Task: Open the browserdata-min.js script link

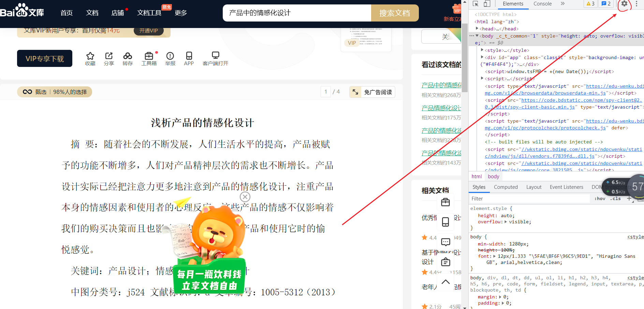Action: point(564,89)
